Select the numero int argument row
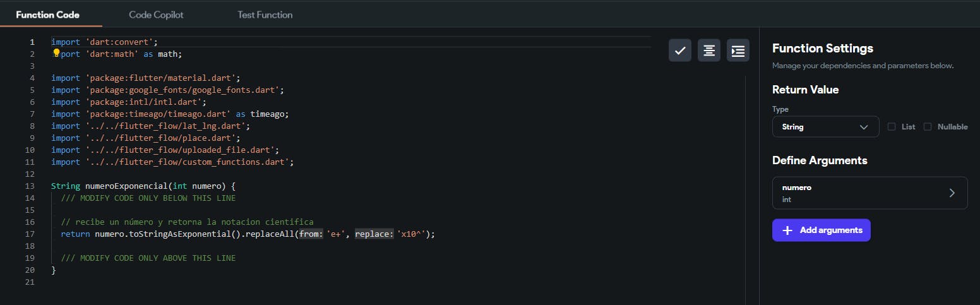The width and height of the screenshot is (980, 305). pos(869,193)
